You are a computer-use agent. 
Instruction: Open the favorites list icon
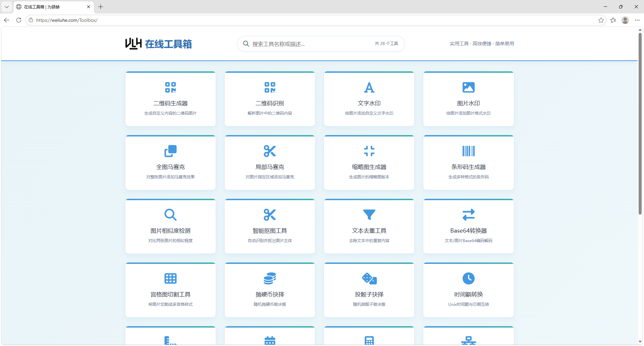(x=613, y=20)
